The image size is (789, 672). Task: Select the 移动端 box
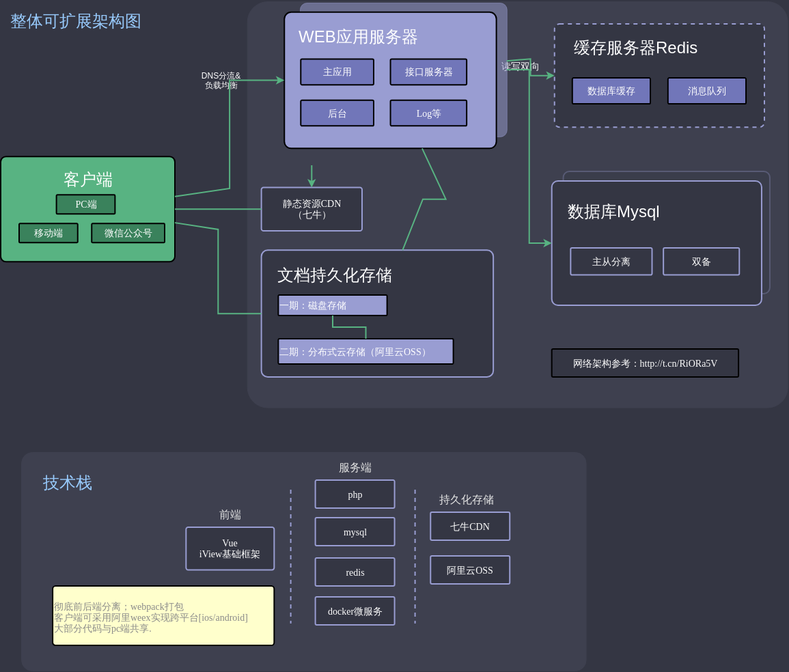point(49,233)
